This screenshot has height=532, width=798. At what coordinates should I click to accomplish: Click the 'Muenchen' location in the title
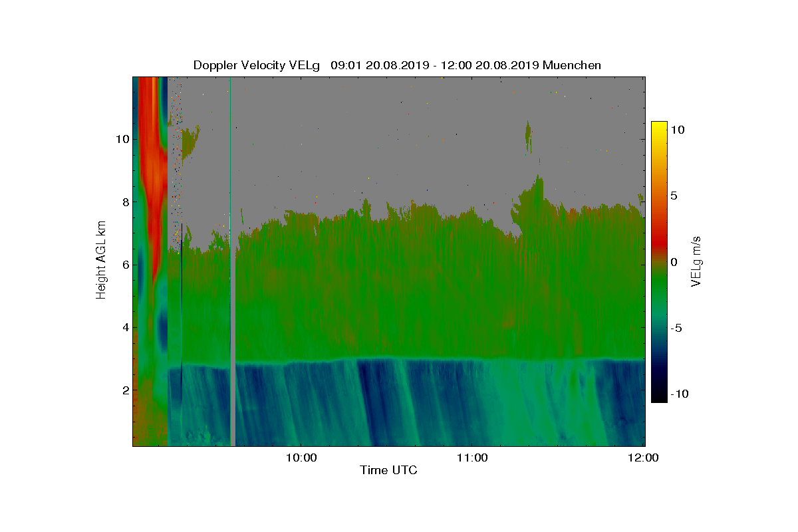click(572, 65)
